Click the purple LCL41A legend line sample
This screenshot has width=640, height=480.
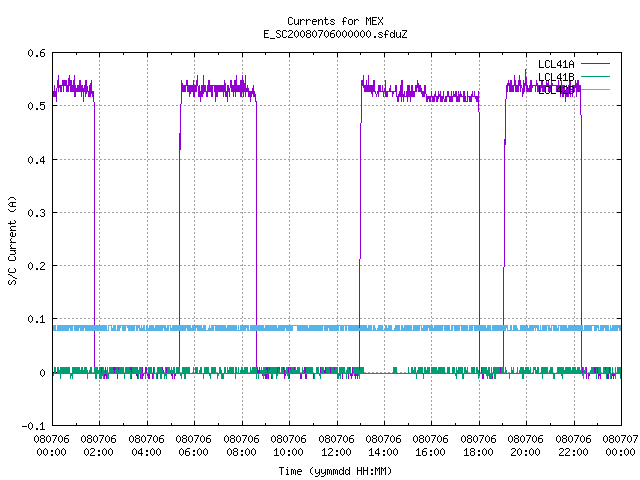point(595,64)
